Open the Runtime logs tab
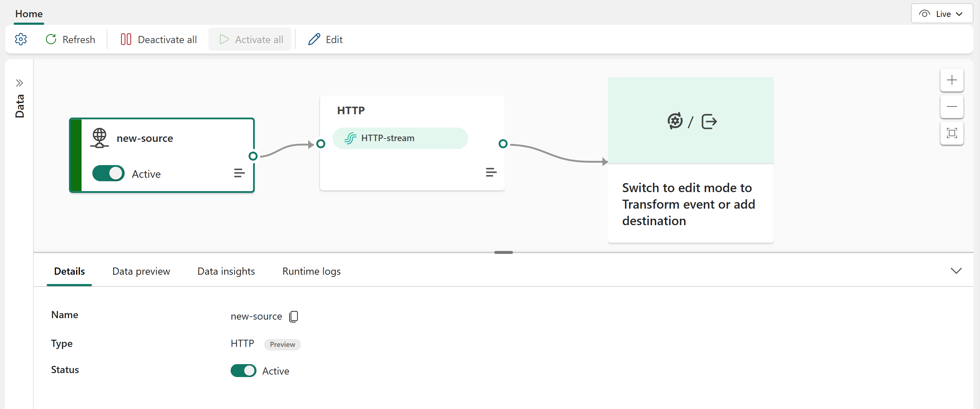The image size is (980, 409). click(x=311, y=271)
